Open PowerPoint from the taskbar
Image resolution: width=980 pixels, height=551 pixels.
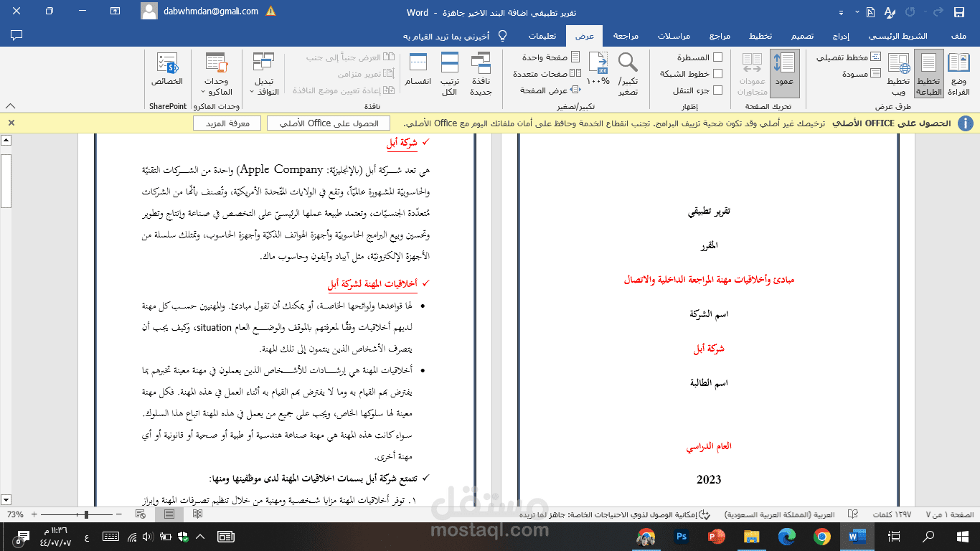click(716, 537)
